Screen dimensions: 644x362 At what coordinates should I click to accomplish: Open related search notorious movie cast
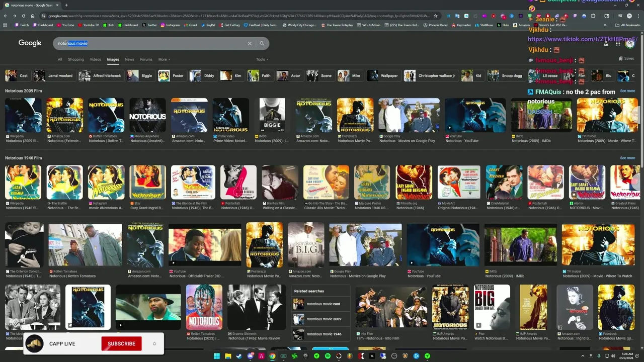[x=320, y=304]
